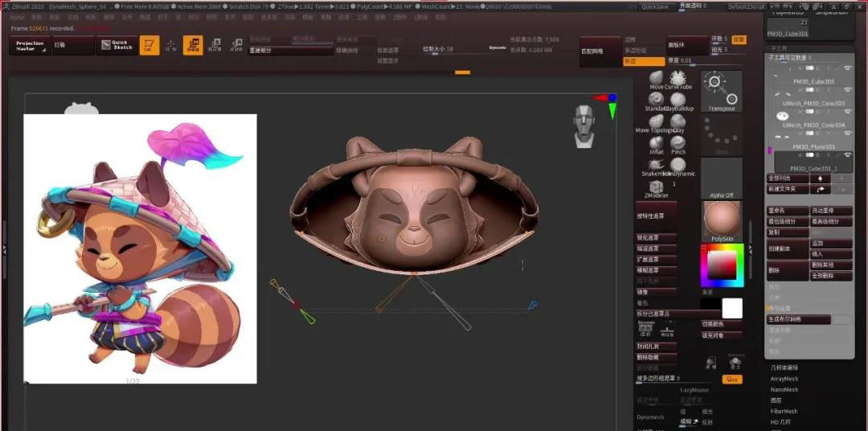The width and height of the screenshot is (868, 431).
Task: Click the Draw mode crosshair icon
Action: (x=171, y=45)
